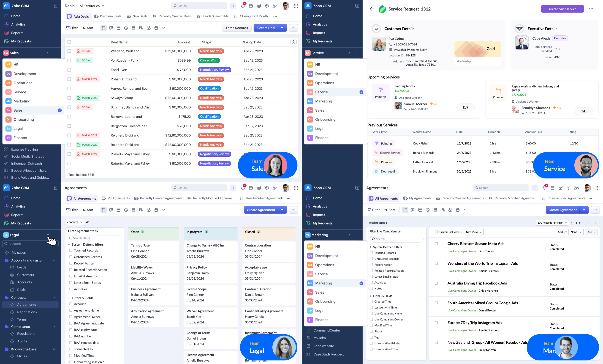Switch to kanban view in Deals toolbar
Screen dimensions: 603x364
[111, 28]
